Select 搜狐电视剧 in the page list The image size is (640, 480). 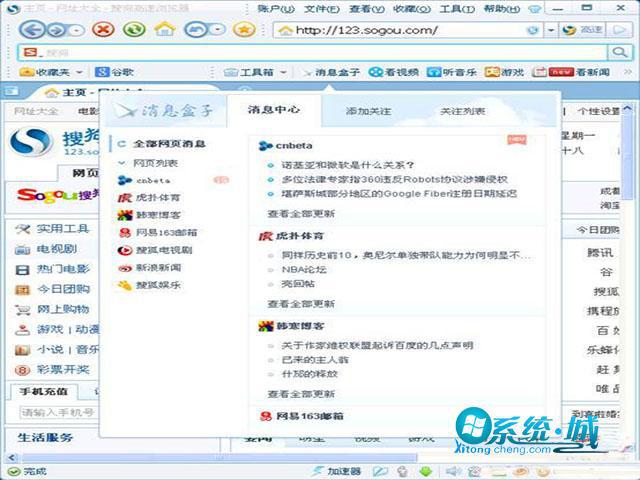(154, 250)
